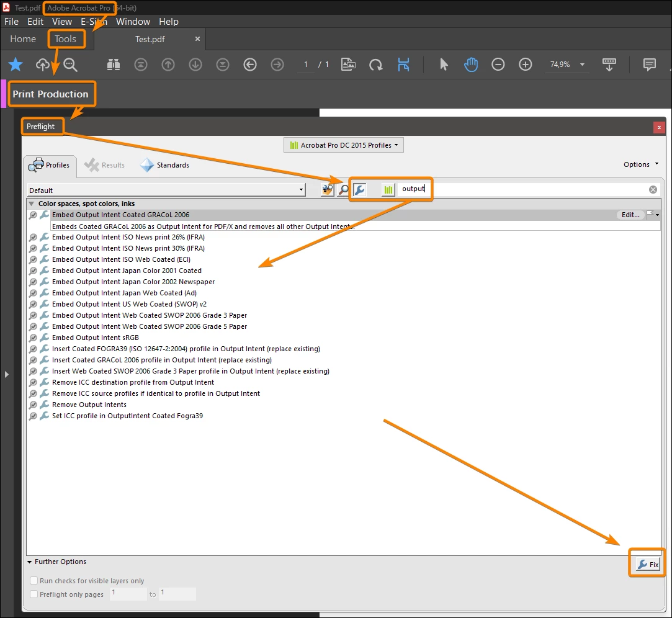Click the scrolling mode download-arrow icon

click(x=609, y=65)
